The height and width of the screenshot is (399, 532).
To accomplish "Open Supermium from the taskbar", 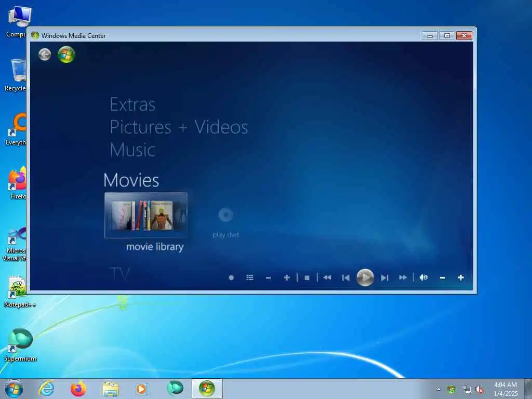I will click(x=175, y=388).
